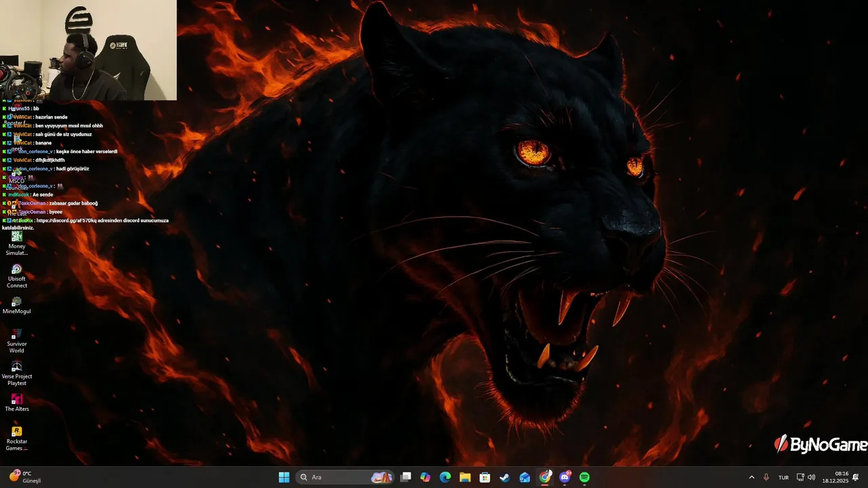Image resolution: width=868 pixels, height=488 pixels.
Task: Open Task View from the taskbar
Action: pyautogui.click(x=406, y=477)
